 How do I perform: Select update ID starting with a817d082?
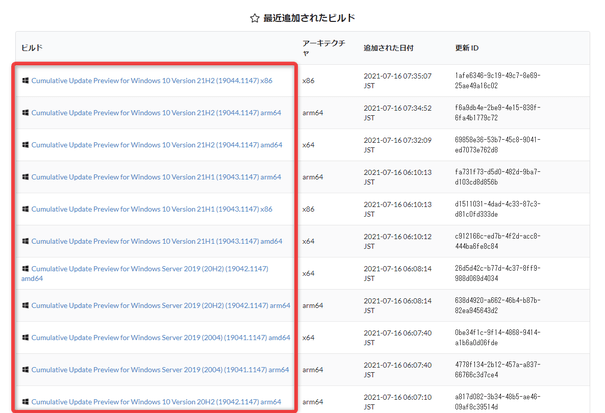497,401
